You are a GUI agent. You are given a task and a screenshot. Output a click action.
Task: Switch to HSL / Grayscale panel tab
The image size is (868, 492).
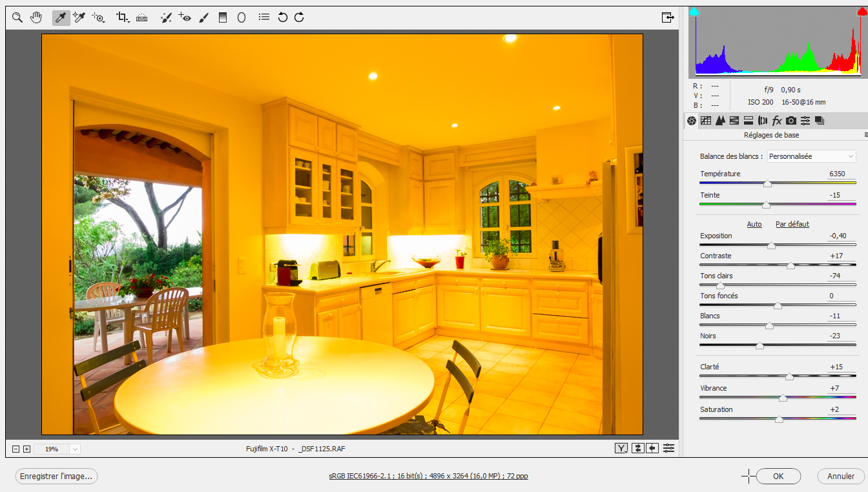point(734,121)
